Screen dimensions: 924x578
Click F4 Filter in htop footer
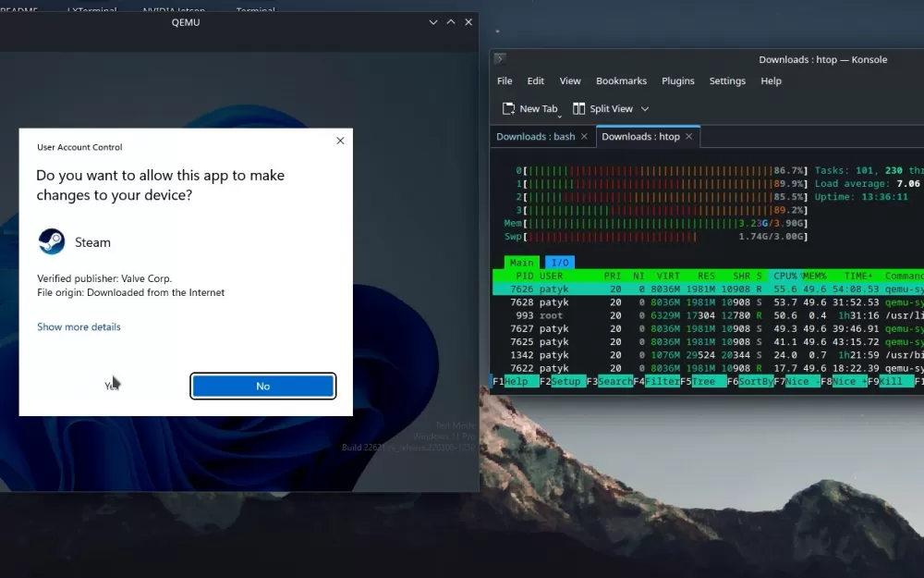pos(656,381)
